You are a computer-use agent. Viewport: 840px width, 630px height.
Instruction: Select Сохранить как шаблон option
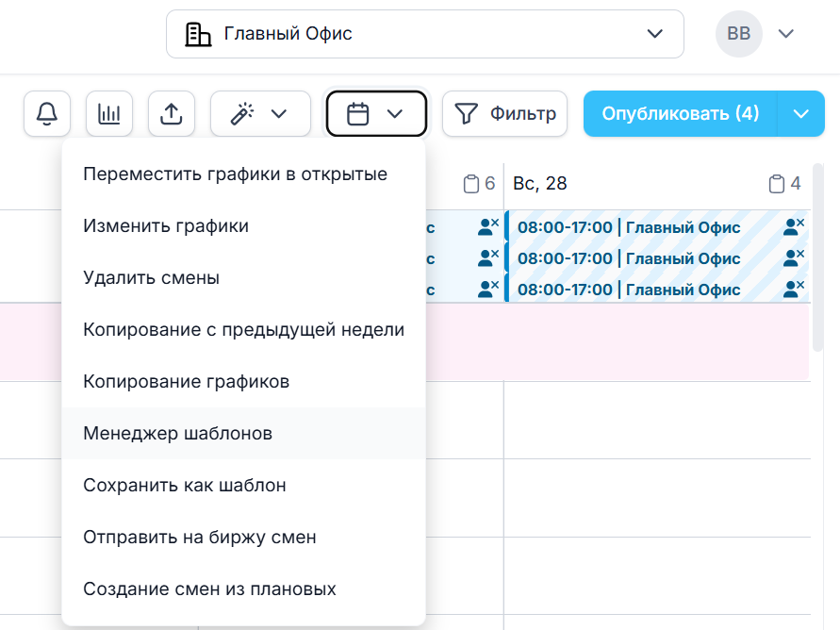(x=184, y=486)
